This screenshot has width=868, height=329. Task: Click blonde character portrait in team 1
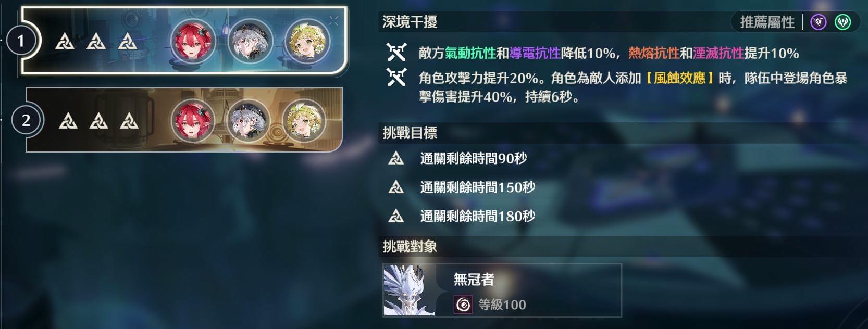[308, 41]
